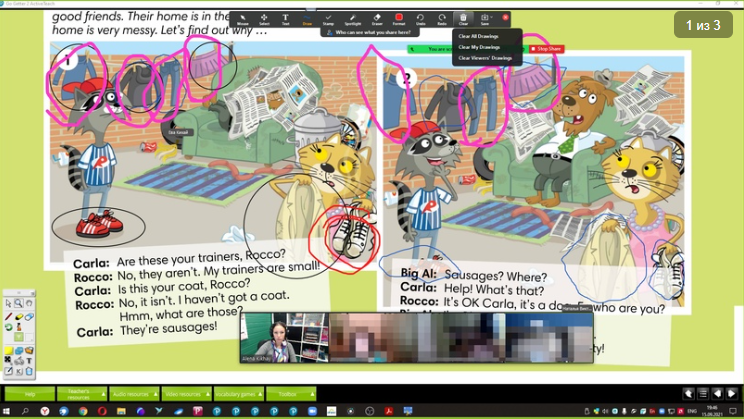Screen dimensions: 744x419
Task: Select the arrow pointer in ActiveTeach palette
Action: tap(8, 303)
